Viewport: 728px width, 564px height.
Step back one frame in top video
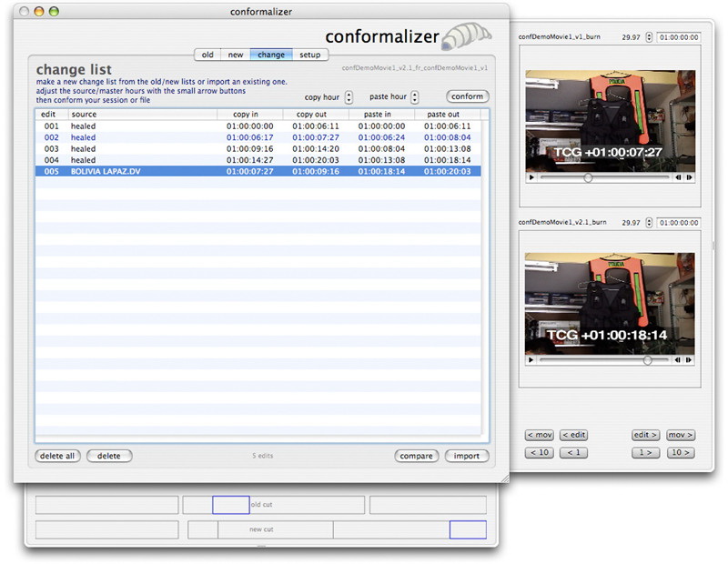click(x=679, y=177)
